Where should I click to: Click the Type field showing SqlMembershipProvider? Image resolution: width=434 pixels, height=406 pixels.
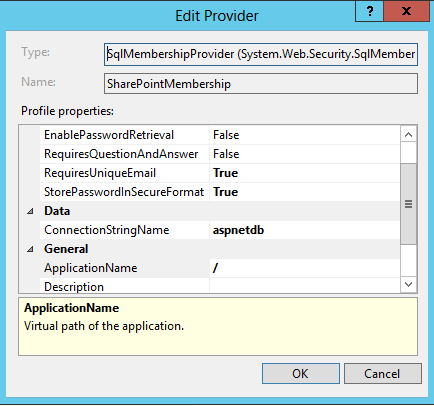pyautogui.click(x=261, y=54)
